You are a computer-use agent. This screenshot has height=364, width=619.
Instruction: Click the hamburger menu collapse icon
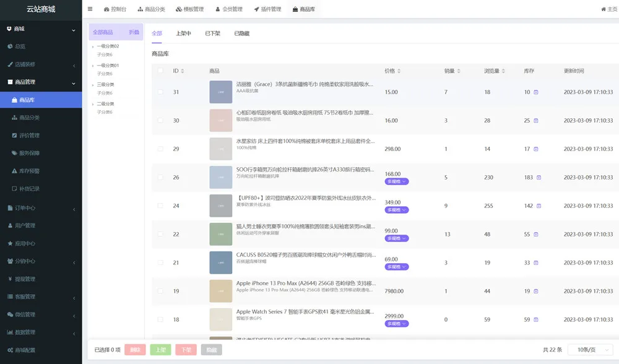[90, 9]
